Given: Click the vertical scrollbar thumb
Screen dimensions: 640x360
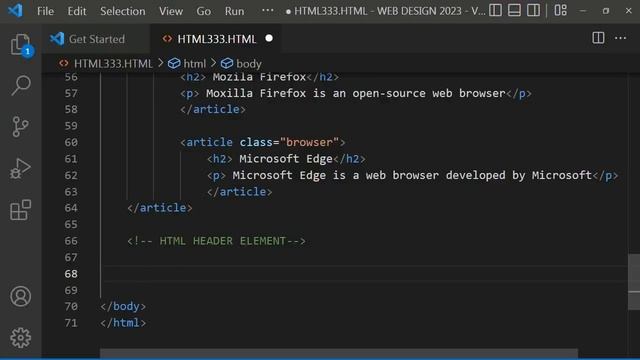Looking at the screenshot, I should 634,282.
